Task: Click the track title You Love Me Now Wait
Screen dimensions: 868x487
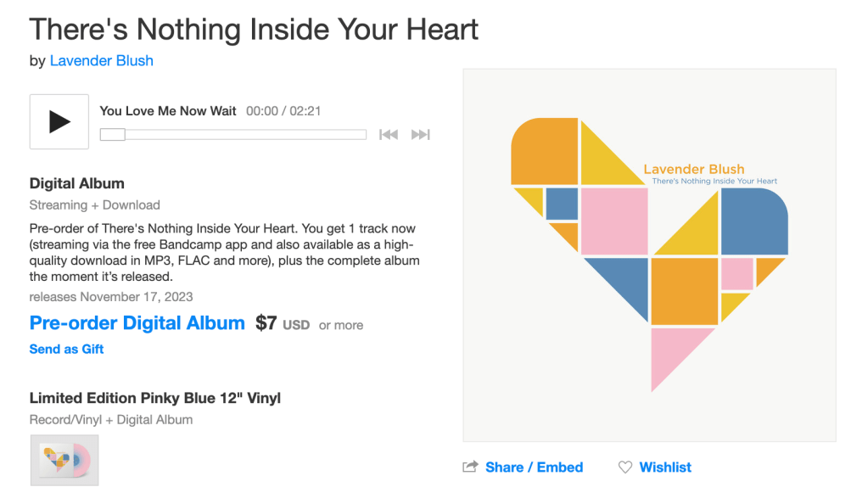Action: (168, 111)
